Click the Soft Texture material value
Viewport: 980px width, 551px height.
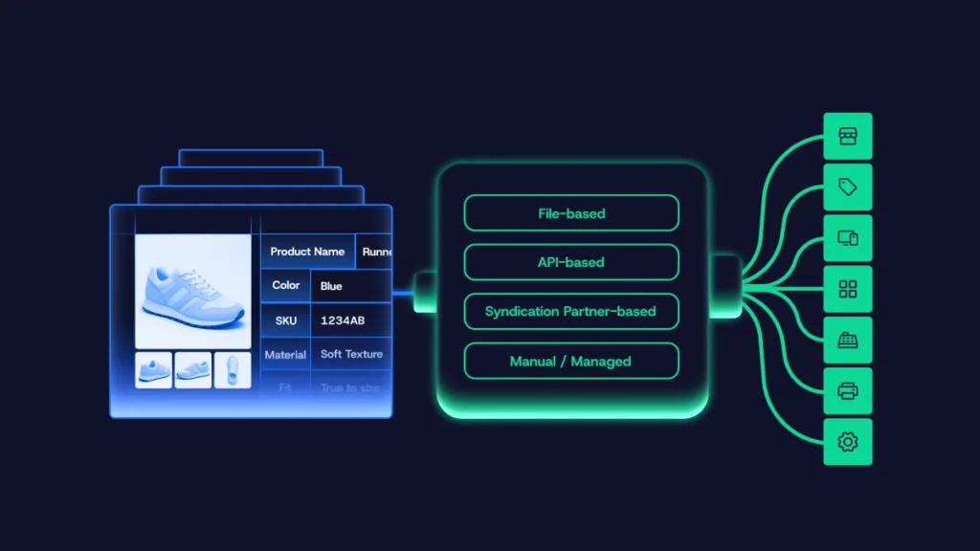pos(350,354)
